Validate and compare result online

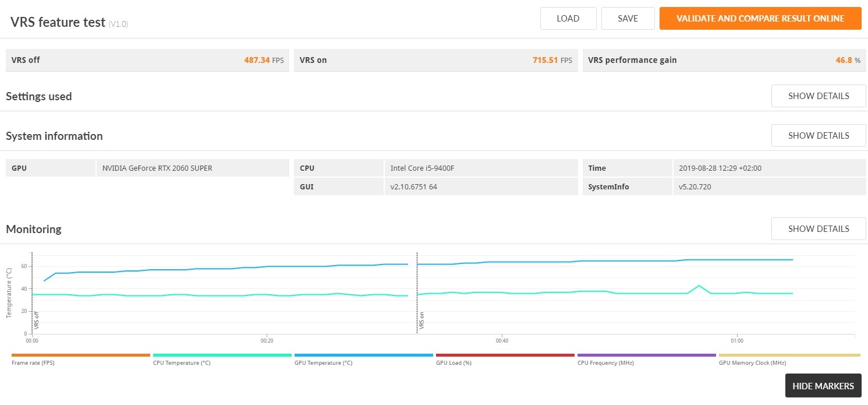click(x=760, y=18)
